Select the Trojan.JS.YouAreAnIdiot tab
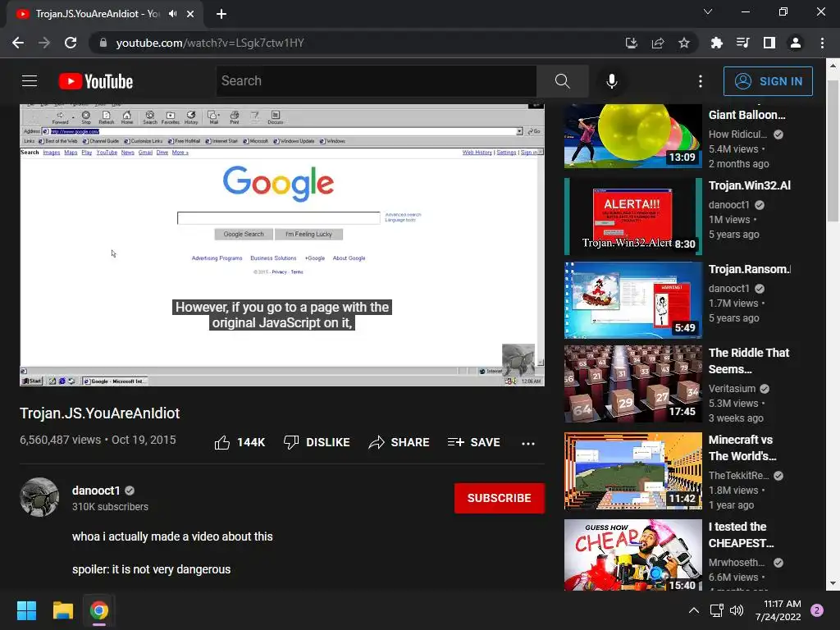The width and height of the screenshot is (840, 630). 97,14
